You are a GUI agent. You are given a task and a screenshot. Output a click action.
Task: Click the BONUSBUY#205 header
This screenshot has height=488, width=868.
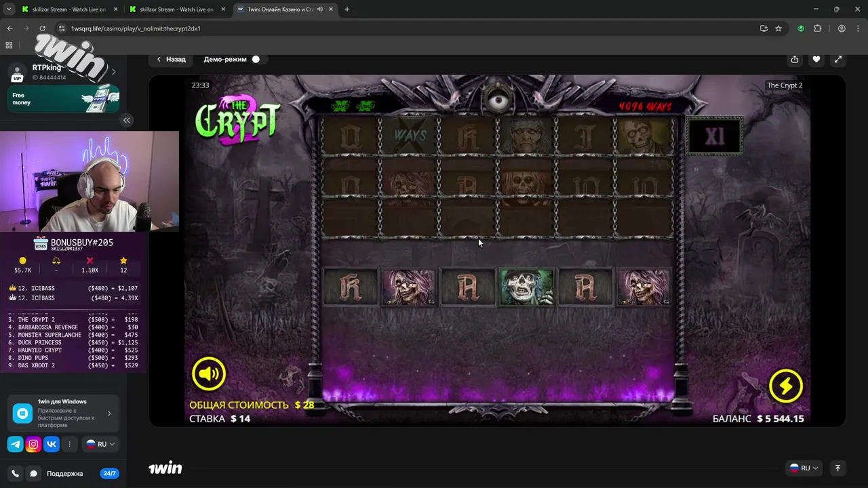[x=81, y=243]
